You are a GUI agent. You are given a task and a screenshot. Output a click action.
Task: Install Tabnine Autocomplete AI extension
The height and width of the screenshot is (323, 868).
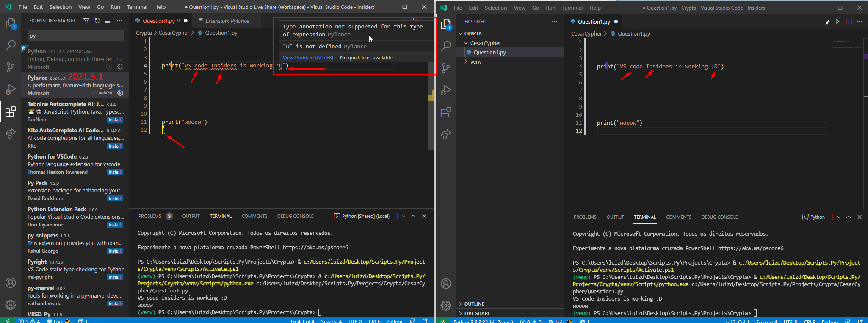[115, 120]
